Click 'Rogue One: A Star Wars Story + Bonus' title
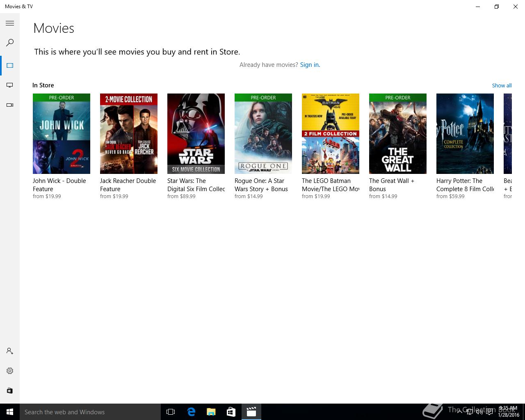Viewport: 525px width, 420px height. [x=261, y=185]
